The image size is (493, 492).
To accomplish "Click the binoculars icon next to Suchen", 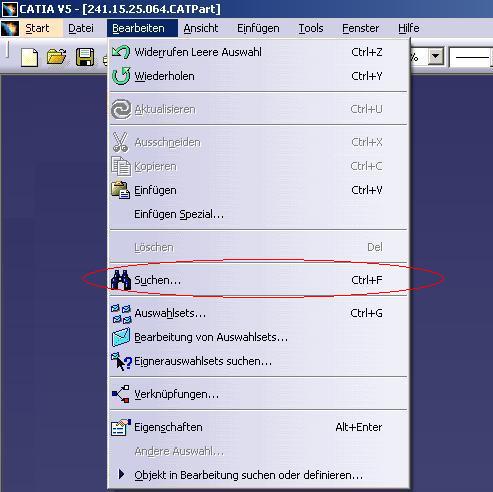I will (x=121, y=280).
